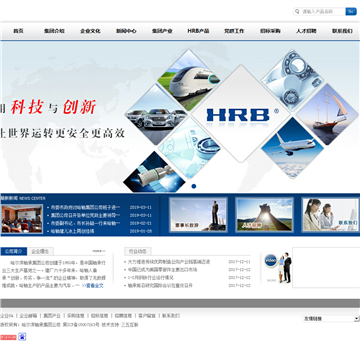This screenshot has height=360, width=360.
Task: Open the 招聘信息 footer link
Action: 123,316
